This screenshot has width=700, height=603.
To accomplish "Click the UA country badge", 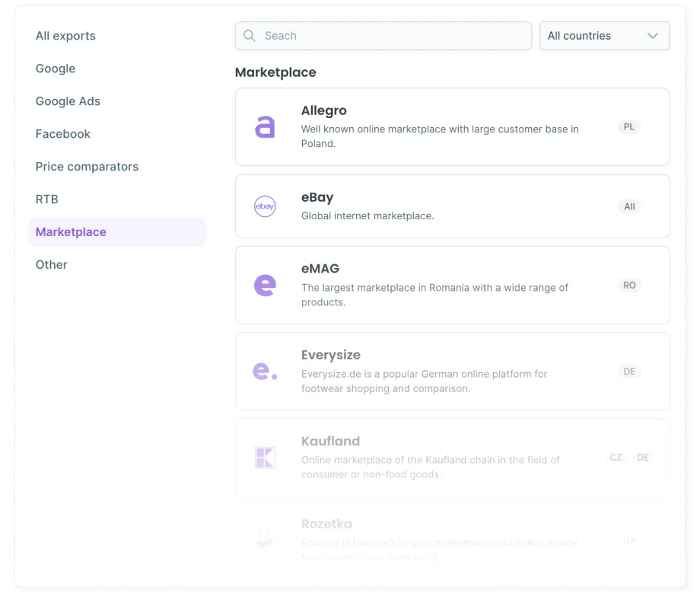I will click(629, 541).
